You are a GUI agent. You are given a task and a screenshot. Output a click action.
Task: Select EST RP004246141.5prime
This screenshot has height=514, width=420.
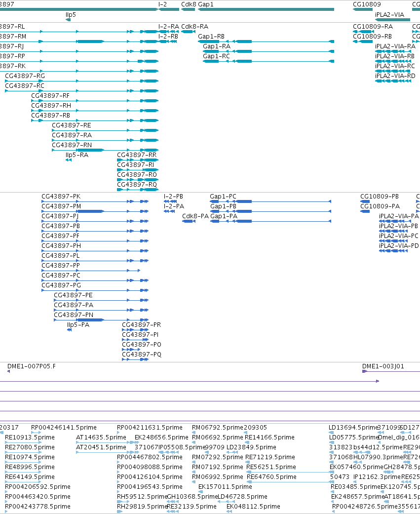(x=64, y=428)
